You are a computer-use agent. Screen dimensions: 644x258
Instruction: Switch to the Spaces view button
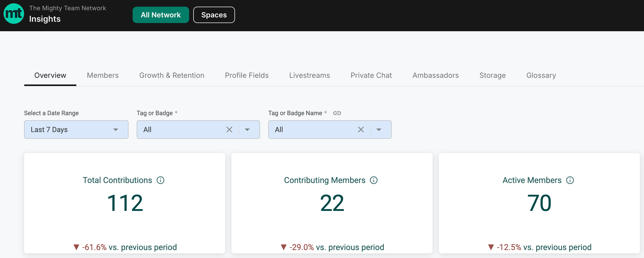coord(214,15)
